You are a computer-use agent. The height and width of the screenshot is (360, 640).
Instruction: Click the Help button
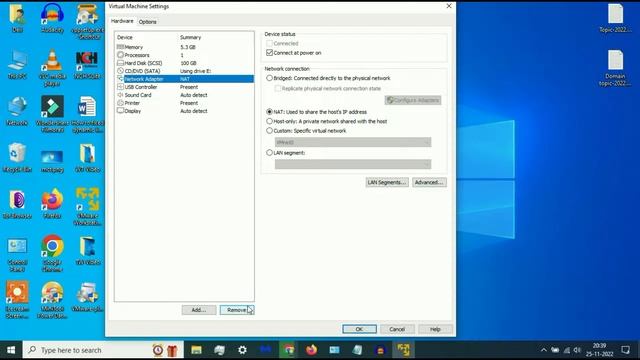[435, 329]
